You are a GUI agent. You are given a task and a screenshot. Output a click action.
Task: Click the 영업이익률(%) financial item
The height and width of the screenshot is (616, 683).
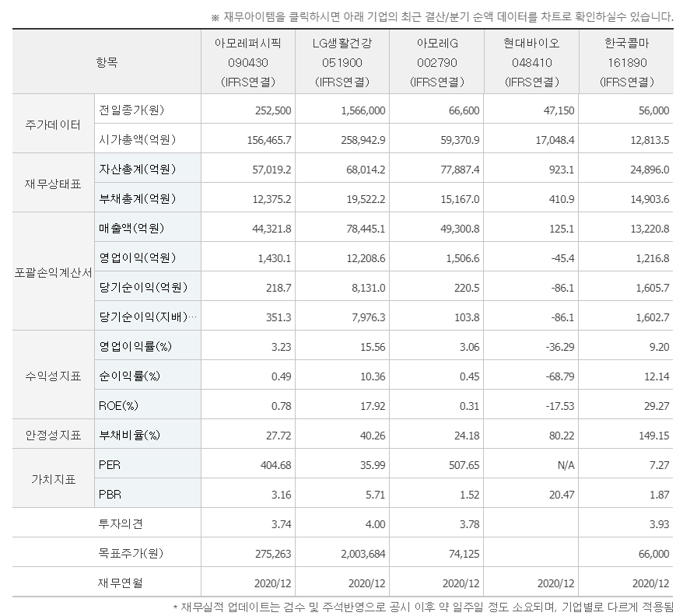tap(135, 347)
